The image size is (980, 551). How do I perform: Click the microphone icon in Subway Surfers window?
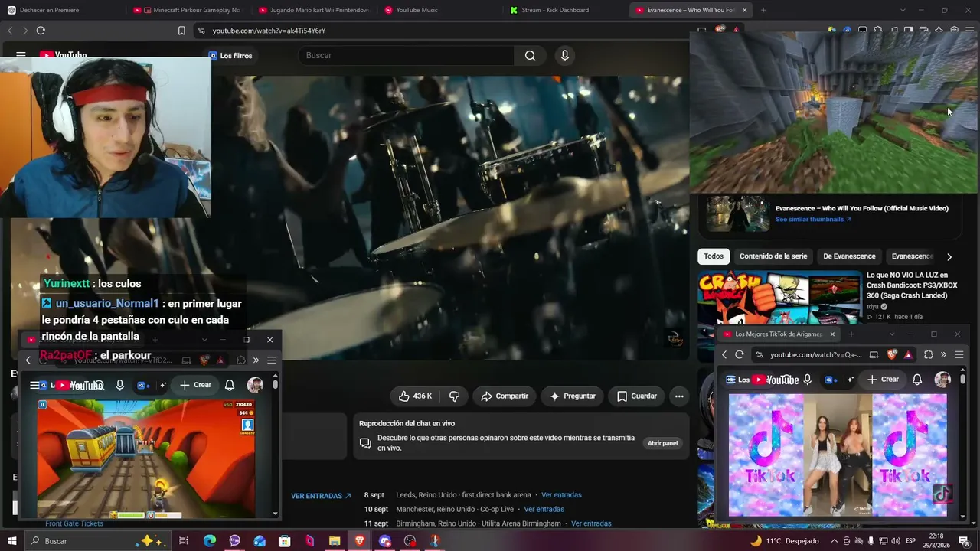(119, 385)
